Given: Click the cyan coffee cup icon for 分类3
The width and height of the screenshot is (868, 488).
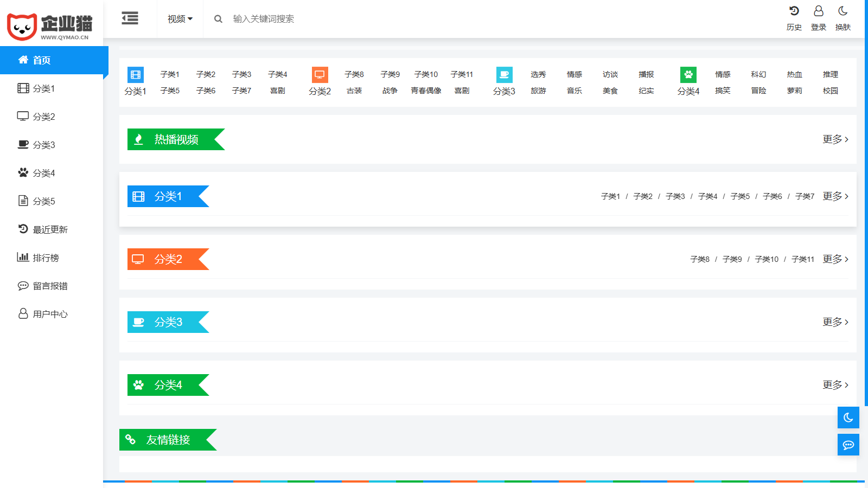Looking at the screenshot, I should tap(504, 75).
